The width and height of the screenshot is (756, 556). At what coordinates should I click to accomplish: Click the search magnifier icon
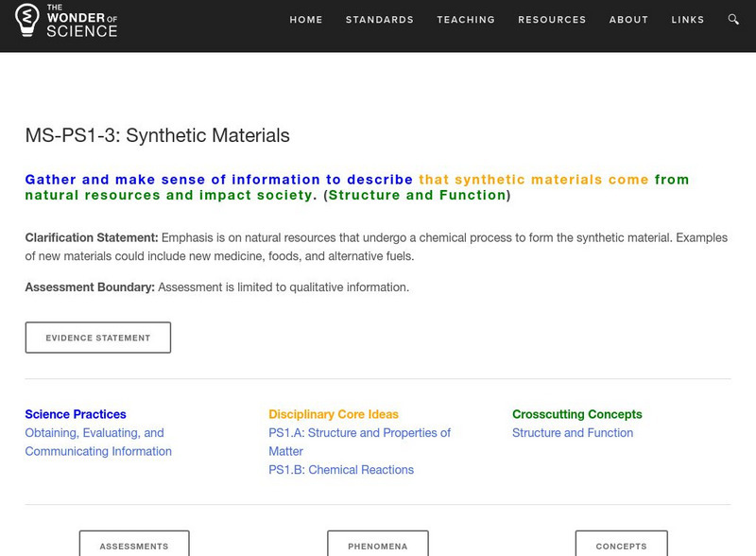(733, 20)
